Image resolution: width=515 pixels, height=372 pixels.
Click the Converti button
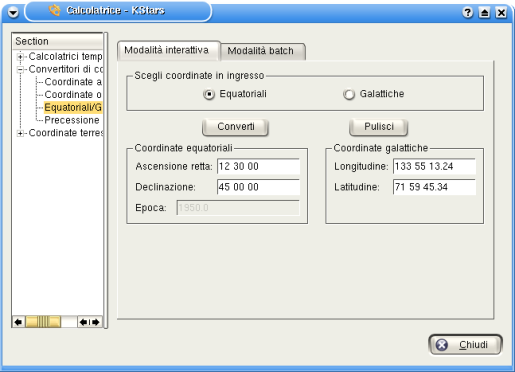click(235, 127)
